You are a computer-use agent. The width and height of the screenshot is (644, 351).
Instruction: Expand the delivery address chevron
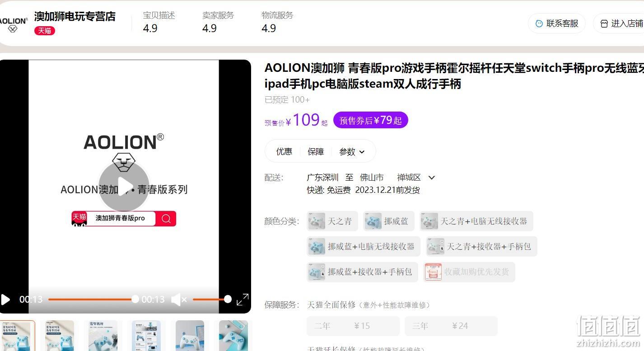[x=431, y=178]
